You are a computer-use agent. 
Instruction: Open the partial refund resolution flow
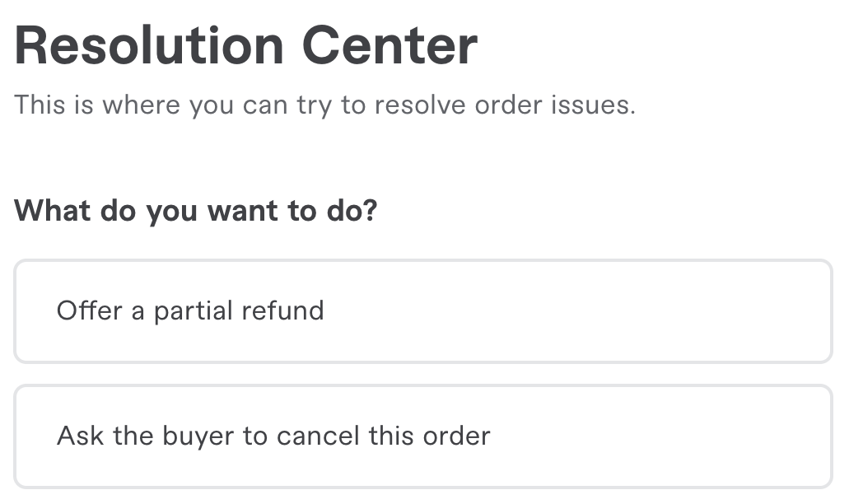(x=422, y=311)
